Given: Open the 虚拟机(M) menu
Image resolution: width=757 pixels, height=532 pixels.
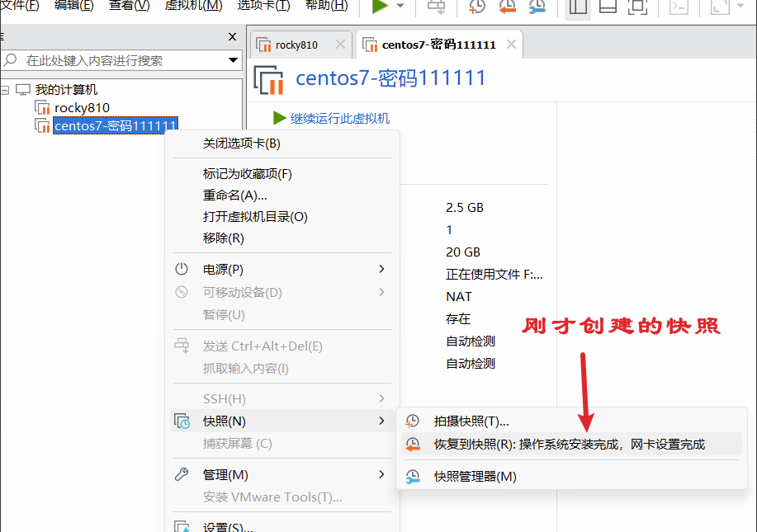Looking at the screenshot, I should point(193,5).
